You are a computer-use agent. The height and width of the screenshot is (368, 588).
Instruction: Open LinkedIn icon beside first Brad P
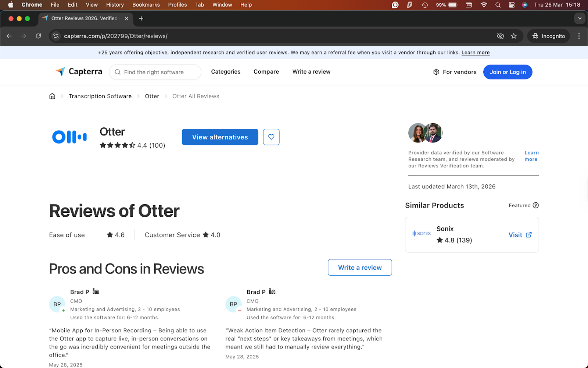tap(96, 291)
